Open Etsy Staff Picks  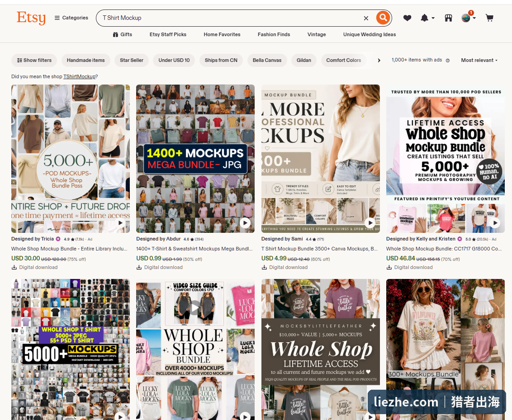click(168, 34)
